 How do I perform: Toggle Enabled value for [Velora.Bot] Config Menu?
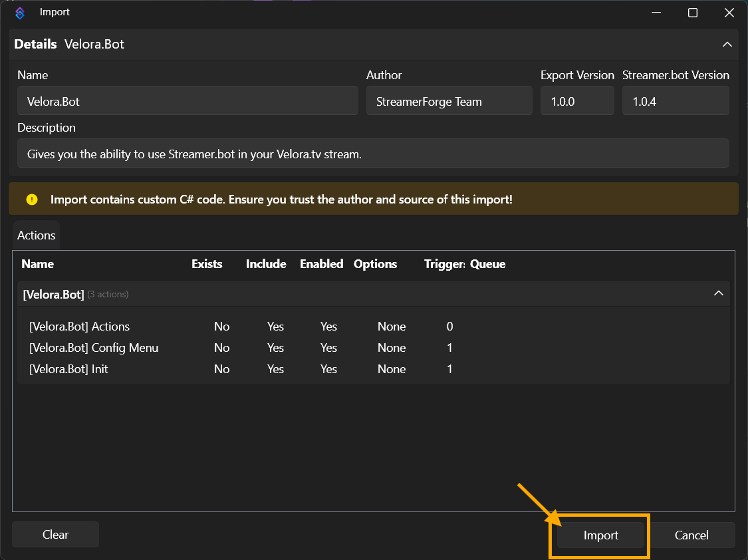(x=328, y=348)
